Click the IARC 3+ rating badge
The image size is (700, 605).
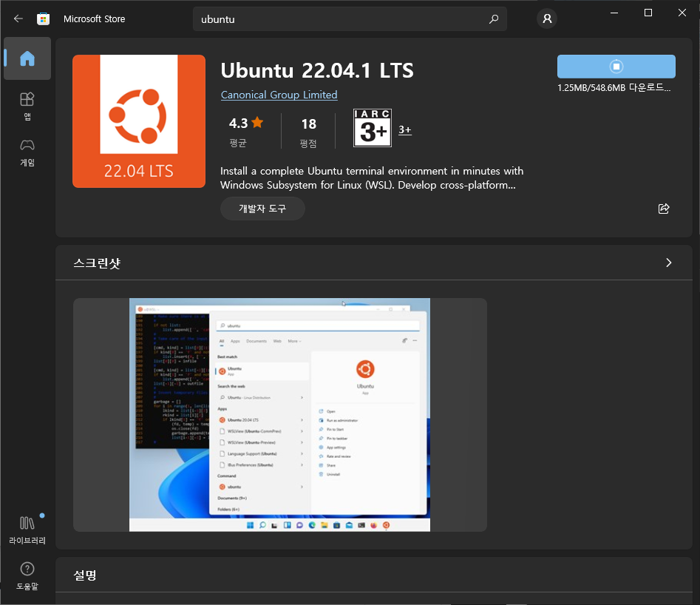(373, 128)
